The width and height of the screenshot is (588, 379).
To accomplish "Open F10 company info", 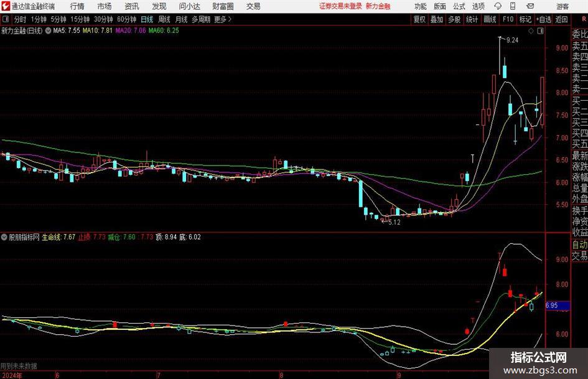I will click(x=508, y=19).
